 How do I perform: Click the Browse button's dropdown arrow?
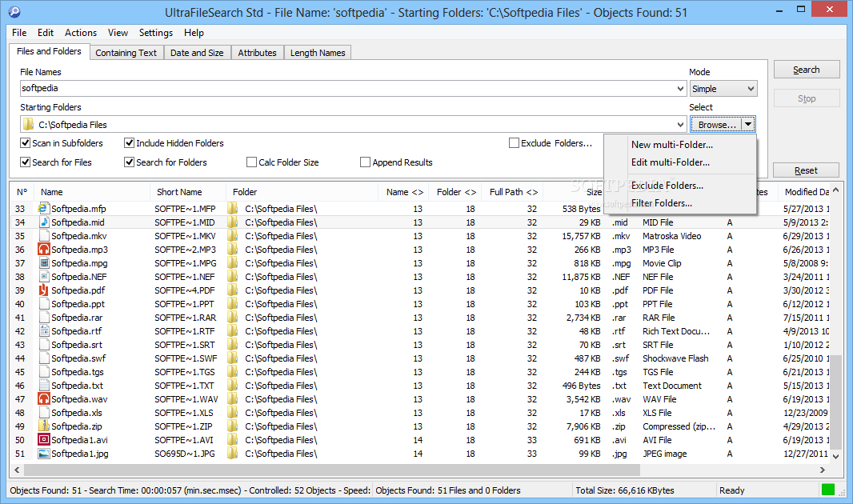[x=748, y=125]
